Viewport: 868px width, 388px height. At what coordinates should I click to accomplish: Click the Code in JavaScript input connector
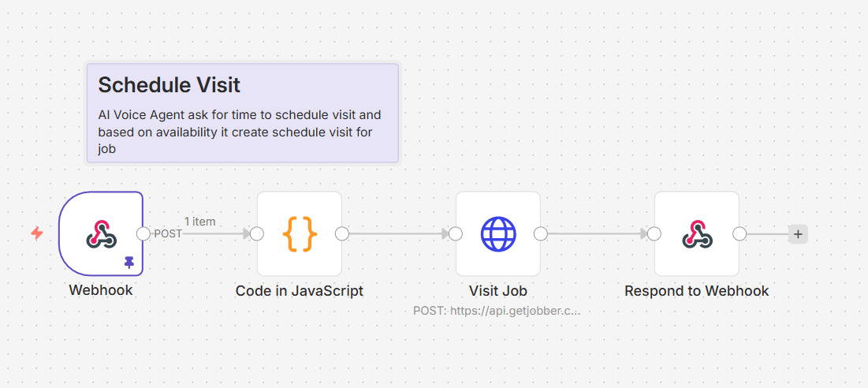click(257, 234)
